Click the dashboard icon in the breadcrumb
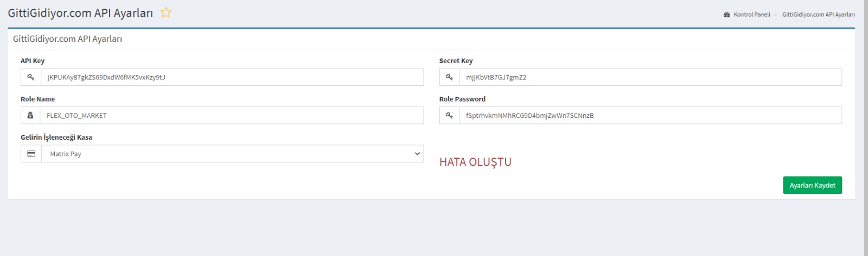 pyautogui.click(x=726, y=15)
